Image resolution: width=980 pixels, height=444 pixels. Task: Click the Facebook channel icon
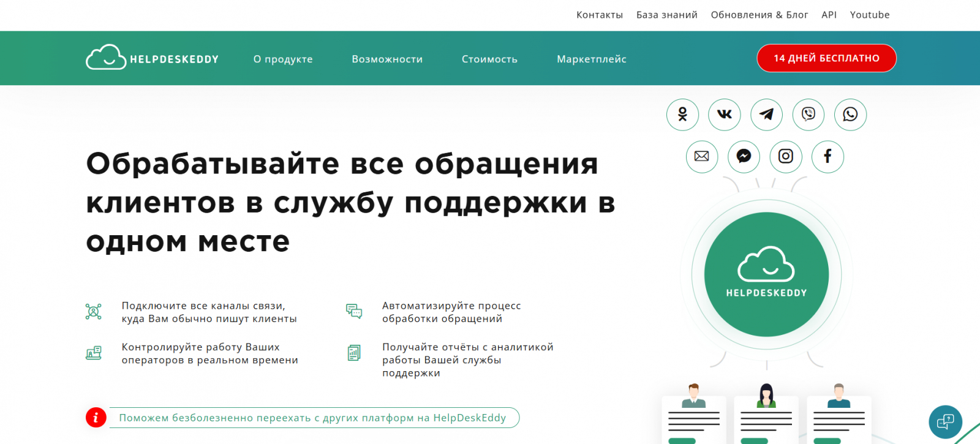[x=827, y=156]
